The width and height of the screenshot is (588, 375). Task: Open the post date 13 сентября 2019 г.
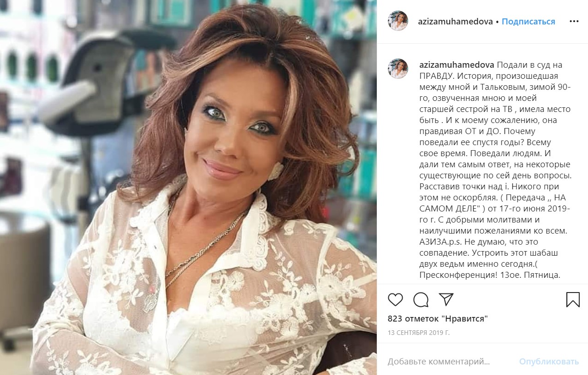[x=419, y=332]
